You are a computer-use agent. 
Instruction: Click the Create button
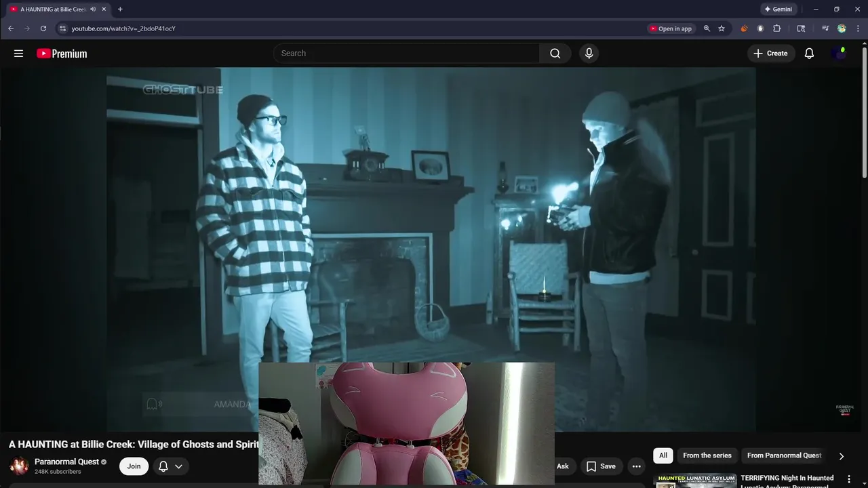pyautogui.click(x=770, y=54)
